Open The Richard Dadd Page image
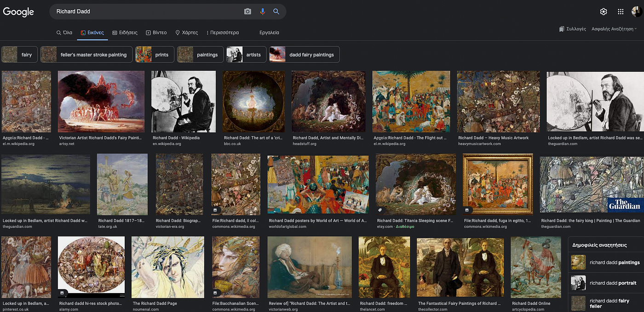The height and width of the screenshot is (312, 644). 168,267
